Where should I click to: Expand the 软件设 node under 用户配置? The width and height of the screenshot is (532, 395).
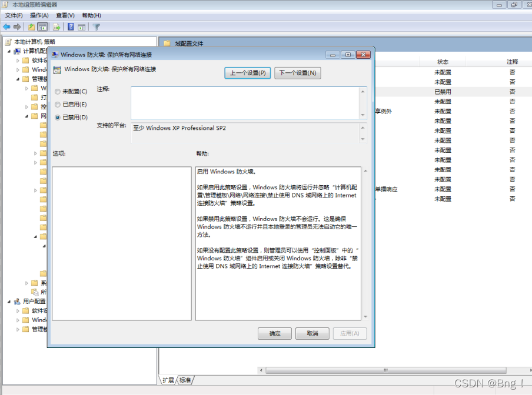coord(18,310)
